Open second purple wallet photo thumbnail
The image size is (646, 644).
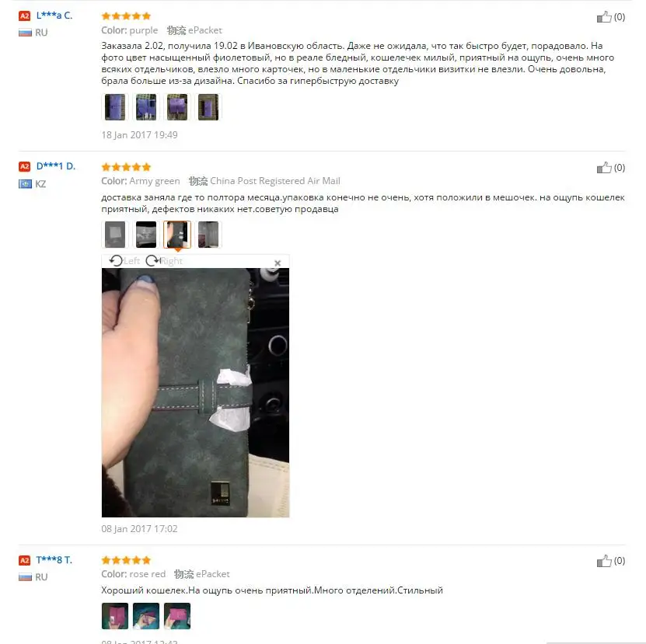tap(146, 107)
